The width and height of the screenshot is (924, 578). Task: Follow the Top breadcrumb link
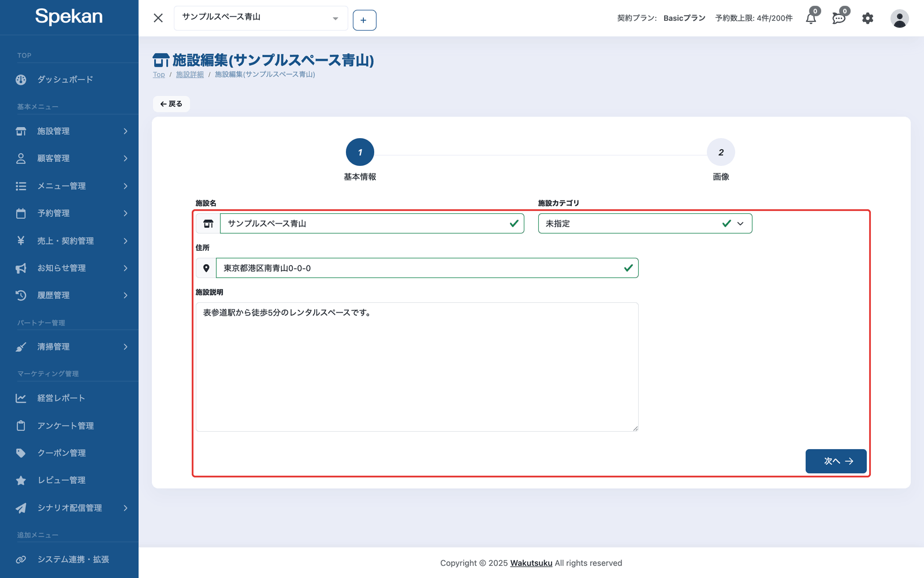pos(159,75)
